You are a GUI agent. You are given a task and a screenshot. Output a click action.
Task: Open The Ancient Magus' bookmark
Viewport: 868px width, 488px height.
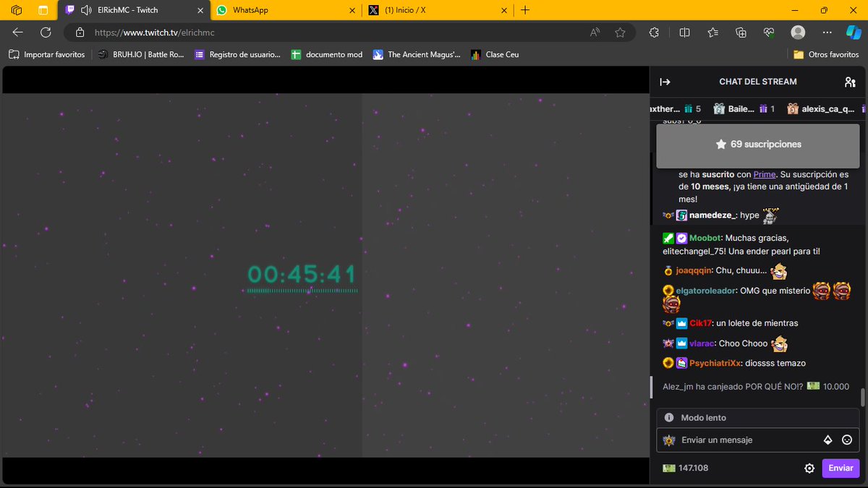coord(417,54)
